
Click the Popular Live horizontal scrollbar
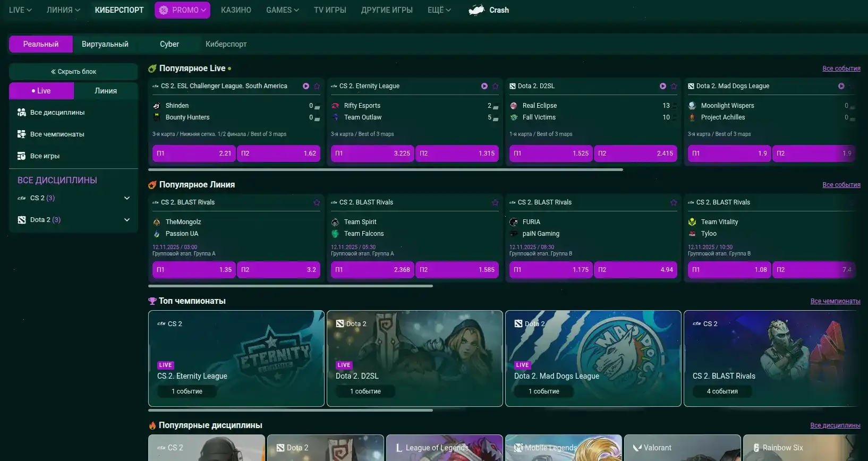[x=385, y=170]
